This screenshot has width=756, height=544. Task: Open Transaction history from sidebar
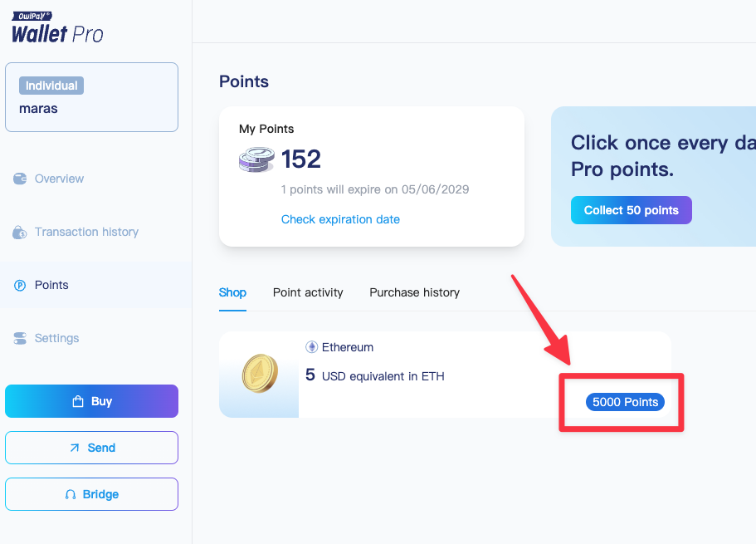[86, 232]
